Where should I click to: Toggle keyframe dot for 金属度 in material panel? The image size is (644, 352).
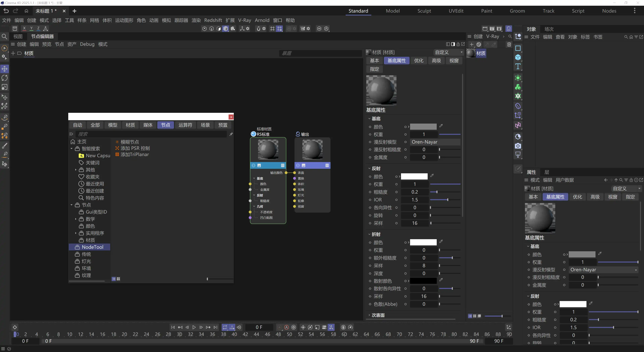370,157
